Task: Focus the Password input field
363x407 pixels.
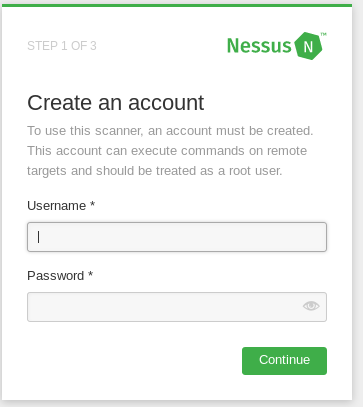Action: coord(177,307)
